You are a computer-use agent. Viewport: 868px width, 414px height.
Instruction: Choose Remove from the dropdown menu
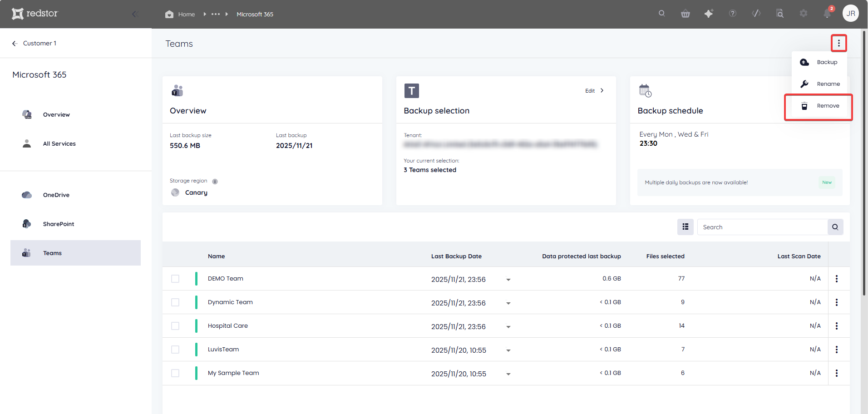tap(819, 106)
